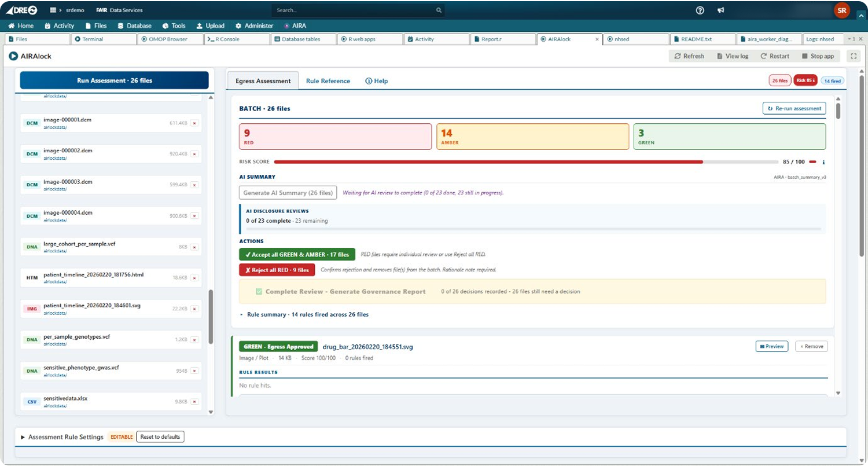
Task: Click the HTM badge of patient_timeline html
Action: 31,278
